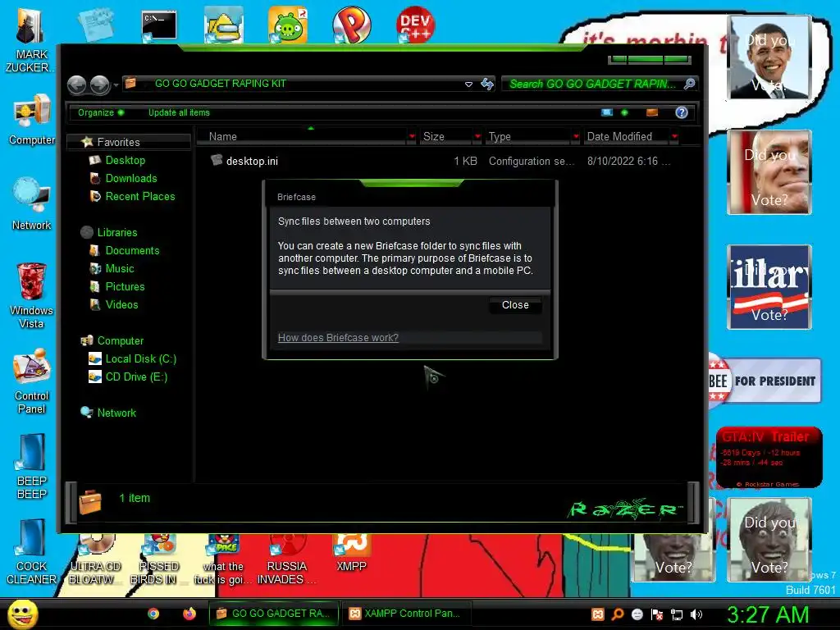Sort by the Name column header
Viewport: 840px width, 630px height.
pyautogui.click(x=302, y=137)
